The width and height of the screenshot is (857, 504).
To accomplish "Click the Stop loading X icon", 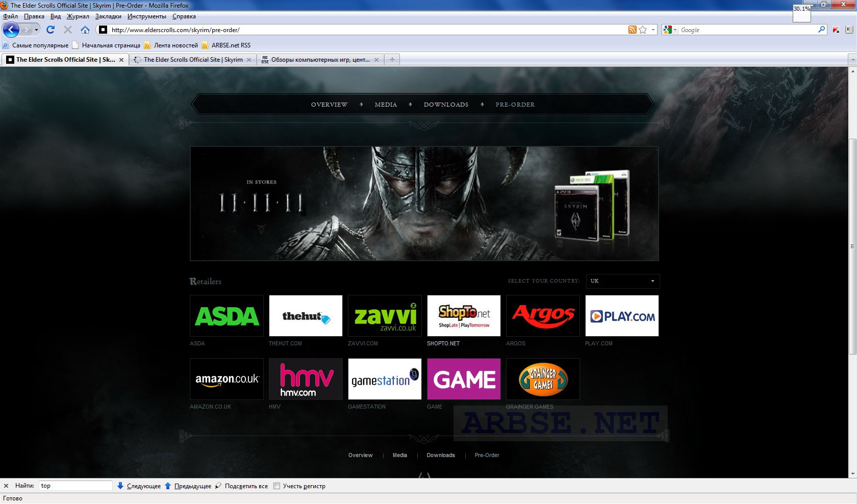I will tap(68, 30).
